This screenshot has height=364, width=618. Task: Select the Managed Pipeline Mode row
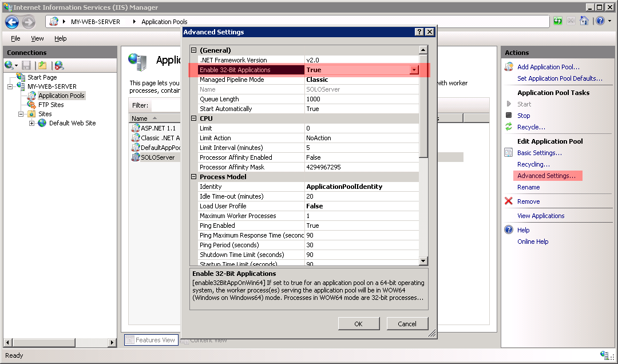(x=308, y=80)
